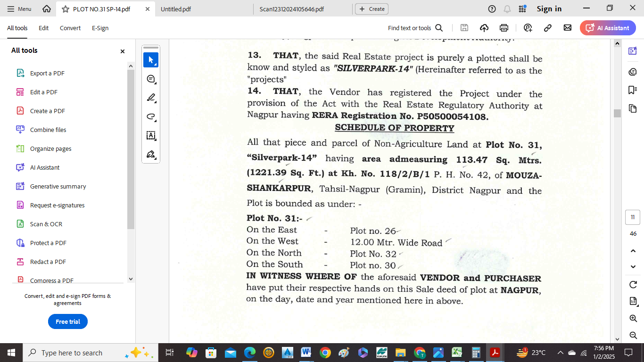
Task: Click the upload to cloud icon
Action: (x=484, y=28)
